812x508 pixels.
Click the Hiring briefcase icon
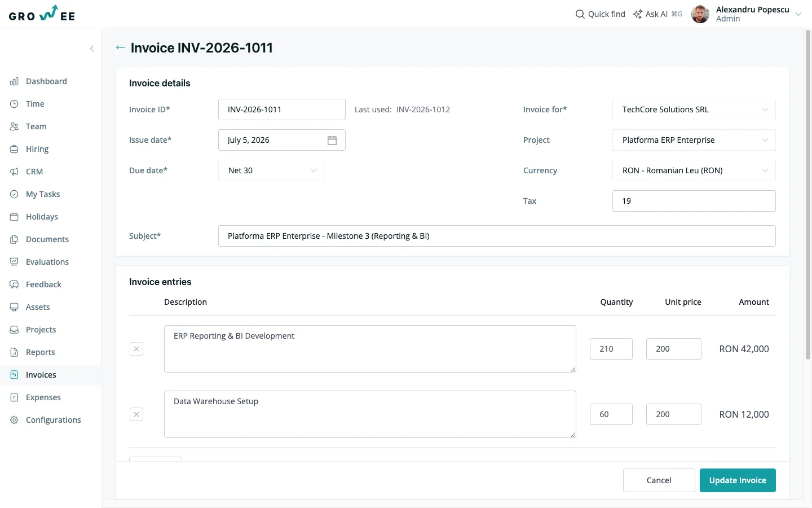(14, 149)
